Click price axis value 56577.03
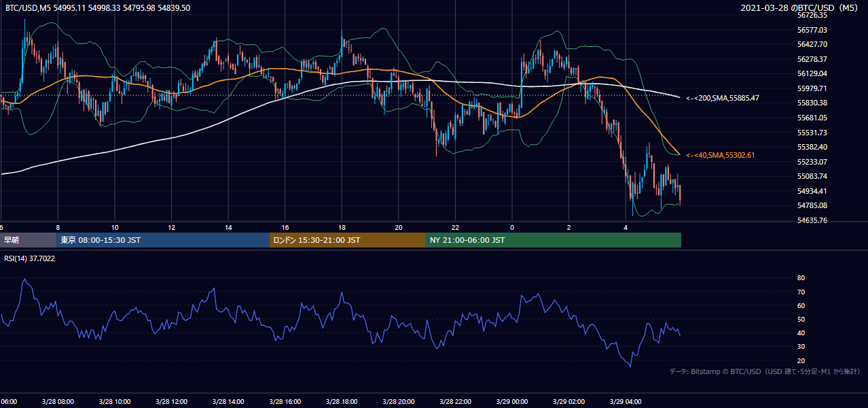868x408 pixels. [x=812, y=30]
